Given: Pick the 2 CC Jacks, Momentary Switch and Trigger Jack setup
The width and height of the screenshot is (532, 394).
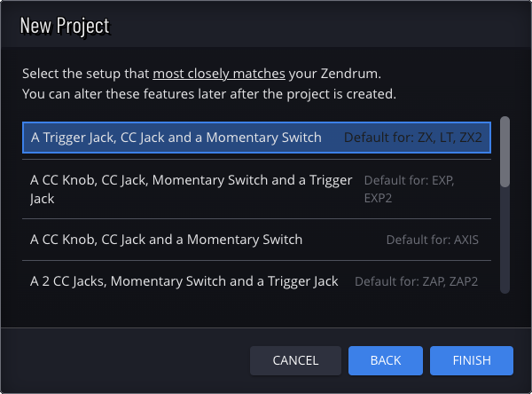Looking at the screenshot, I should (x=184, y=281).
